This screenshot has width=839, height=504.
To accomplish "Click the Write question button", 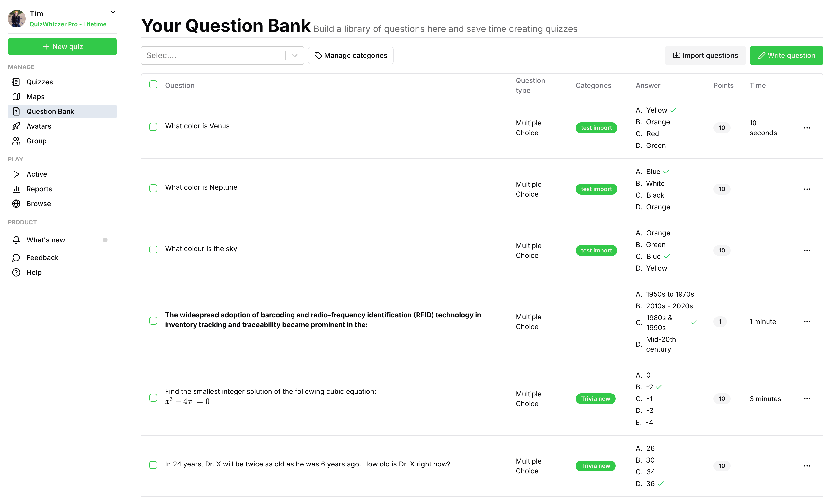I will pyautogui.click(x=786, y=55).
